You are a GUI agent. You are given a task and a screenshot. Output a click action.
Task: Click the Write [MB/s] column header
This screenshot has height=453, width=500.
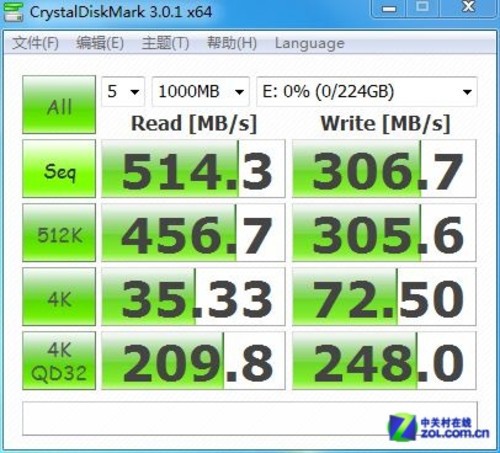point(385,124)
